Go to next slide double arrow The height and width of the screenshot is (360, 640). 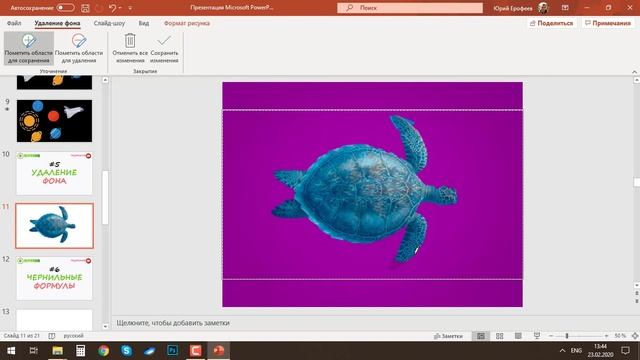636,301
